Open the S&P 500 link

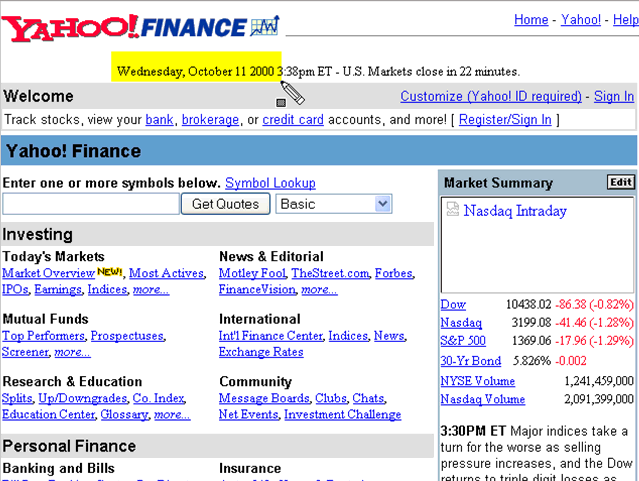click(x=462, y=341)
